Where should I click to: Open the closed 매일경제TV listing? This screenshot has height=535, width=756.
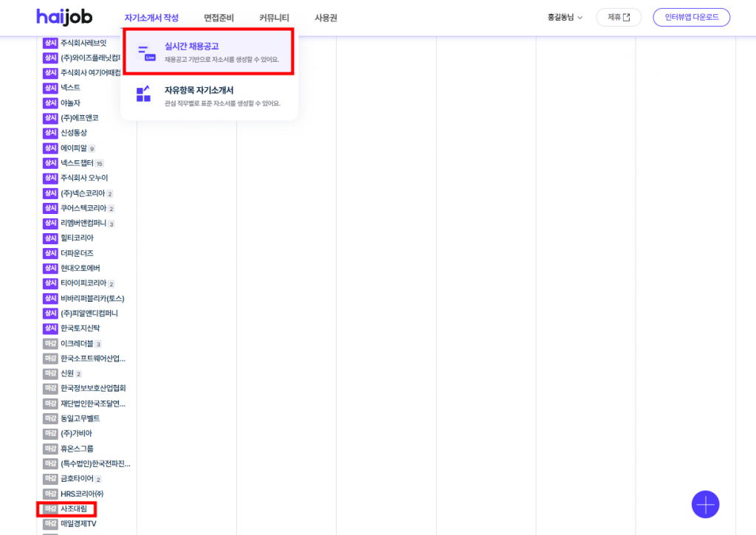pyautogui.click(x=78, y=523)
